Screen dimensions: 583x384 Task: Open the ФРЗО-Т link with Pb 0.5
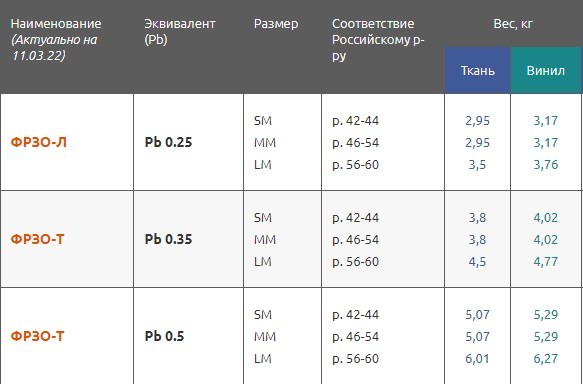point(38,336)
